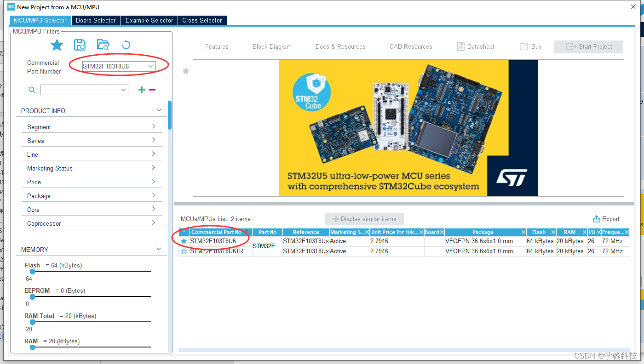Click the Buy label

536,46
